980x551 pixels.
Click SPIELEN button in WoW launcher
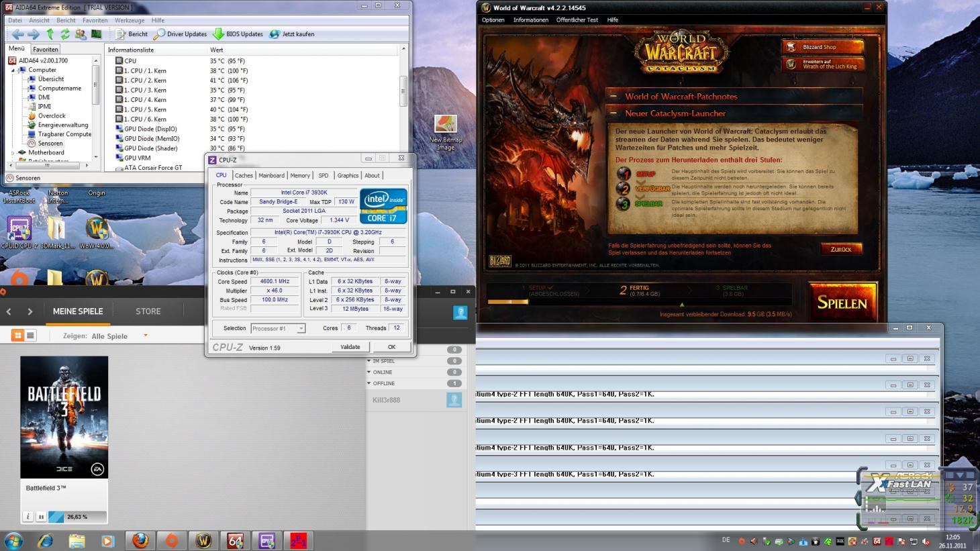click(x=842, y=303)
